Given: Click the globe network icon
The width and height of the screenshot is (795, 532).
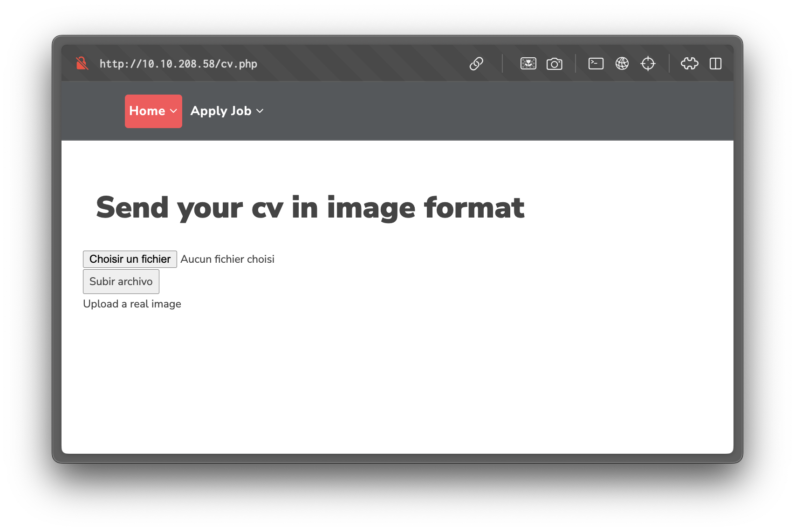Looking at the screenshot, I should (622, 63).
